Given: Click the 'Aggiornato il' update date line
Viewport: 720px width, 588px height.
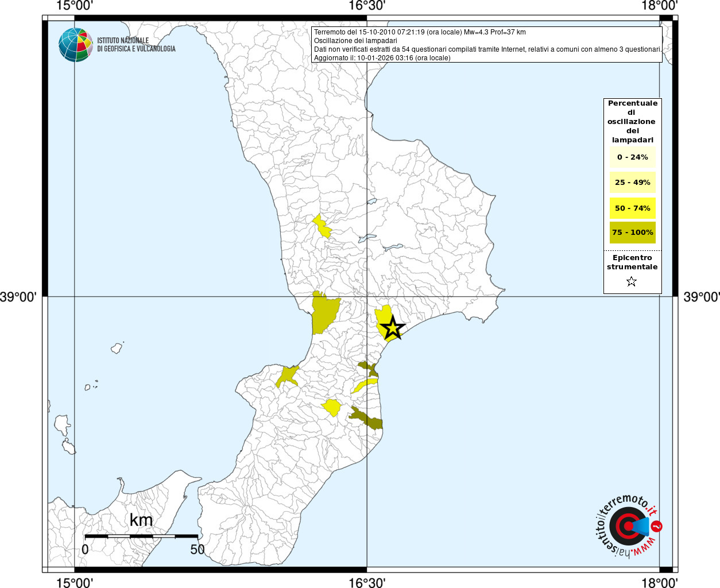Looking at the screenshot, I should click(382, 58).
